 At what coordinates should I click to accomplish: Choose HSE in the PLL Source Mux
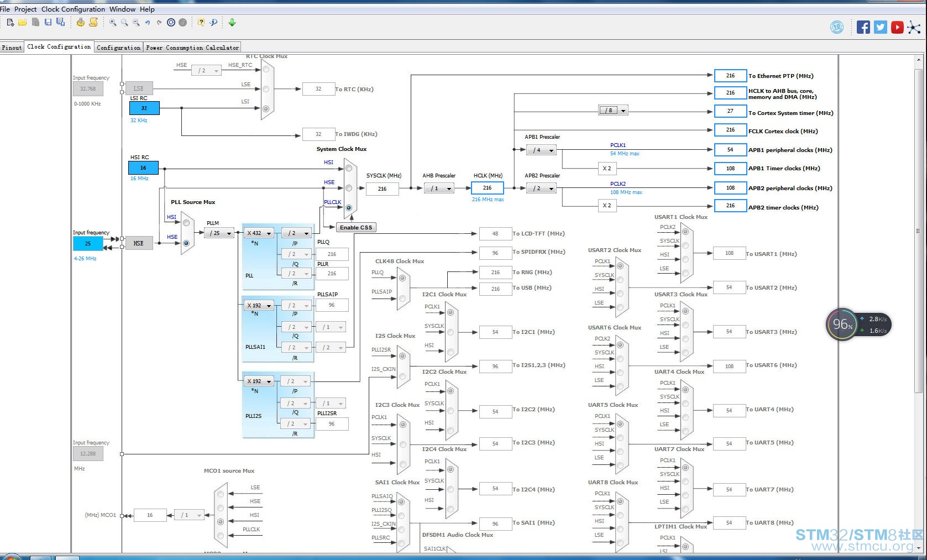tap(186, 243)
